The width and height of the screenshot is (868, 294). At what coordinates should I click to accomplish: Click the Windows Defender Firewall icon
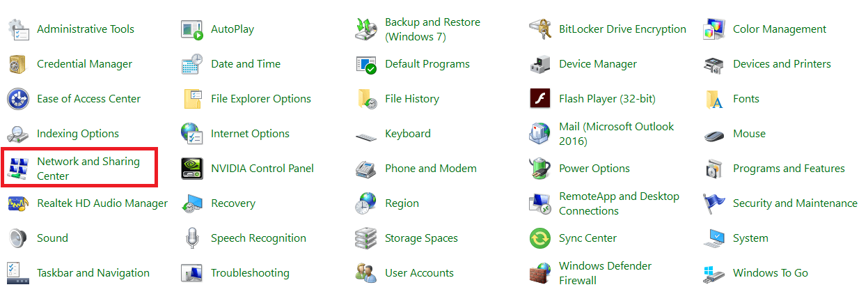540,273
